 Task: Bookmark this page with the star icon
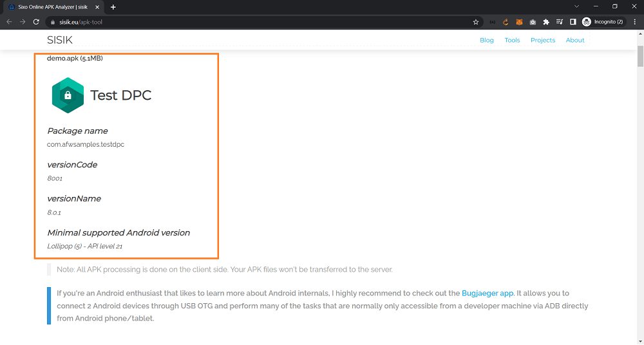click(x=476, y=22)
